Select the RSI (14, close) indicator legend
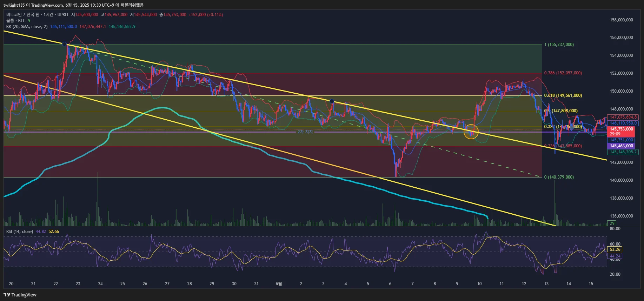This screenshot has width=644, height=301. click(x=20, y=232)
